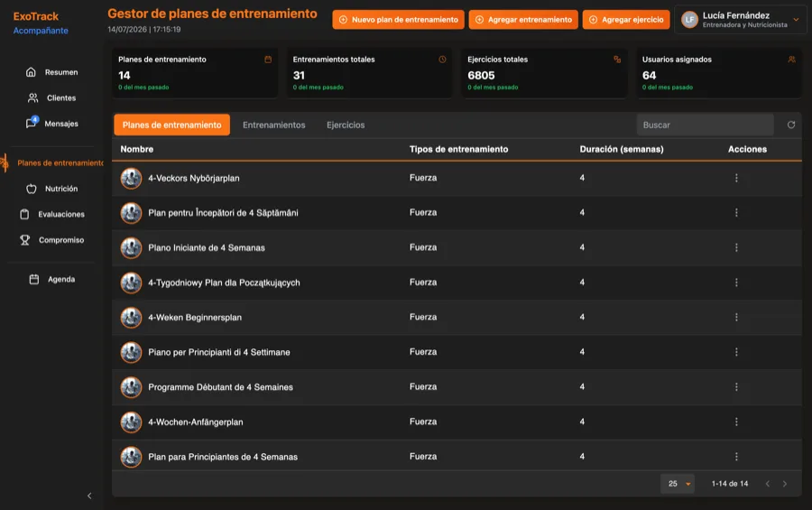
Task: Go to Clientes in the sidebar
Action: 51,98
